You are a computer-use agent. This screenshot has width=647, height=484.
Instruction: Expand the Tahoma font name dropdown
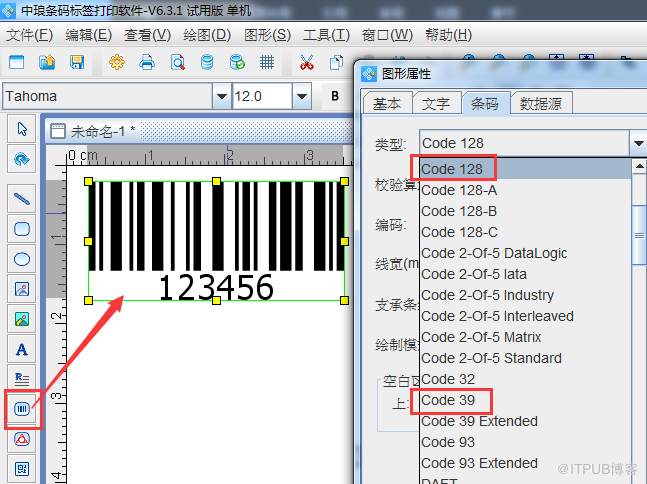coord(221,96)
